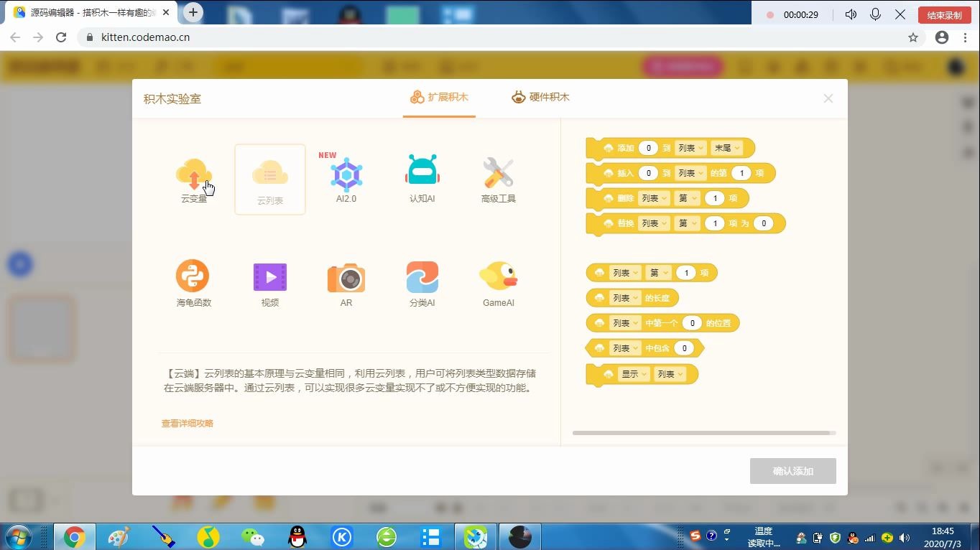Click the description text starting 【云端】
Screen dimensions: 980x550
click(x=350, y=381)
